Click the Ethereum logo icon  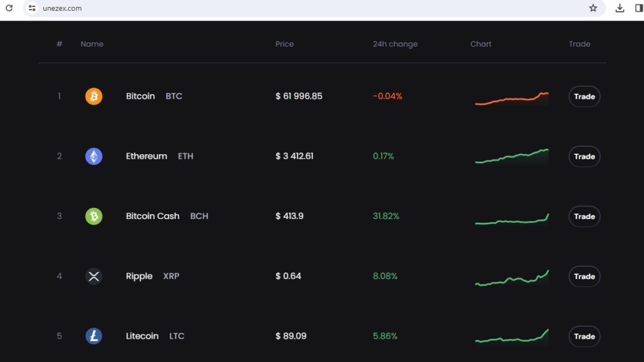tap(94, 156)
